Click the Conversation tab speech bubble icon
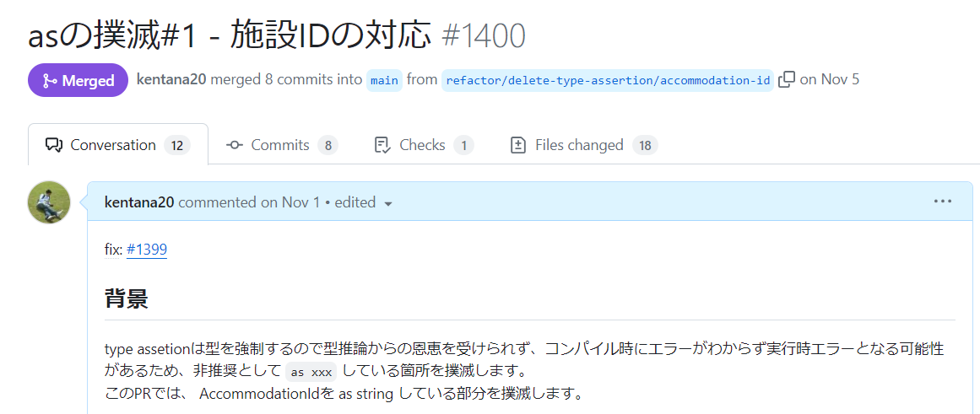 point(54,146)
